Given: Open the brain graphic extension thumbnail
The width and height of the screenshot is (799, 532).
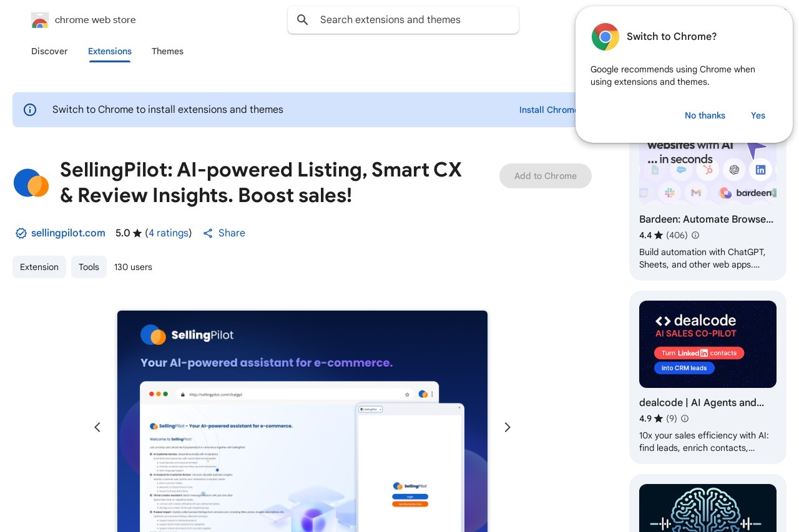Looking at the screenshot, I should 708,508.
